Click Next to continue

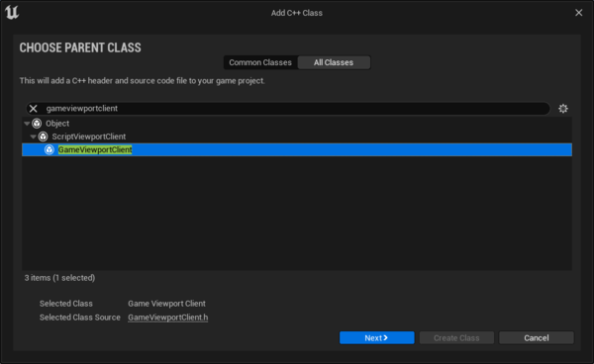point(377,338)
